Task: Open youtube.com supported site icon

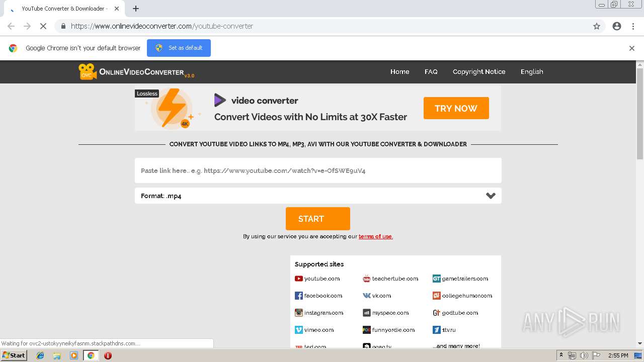Action: [299, 279]
